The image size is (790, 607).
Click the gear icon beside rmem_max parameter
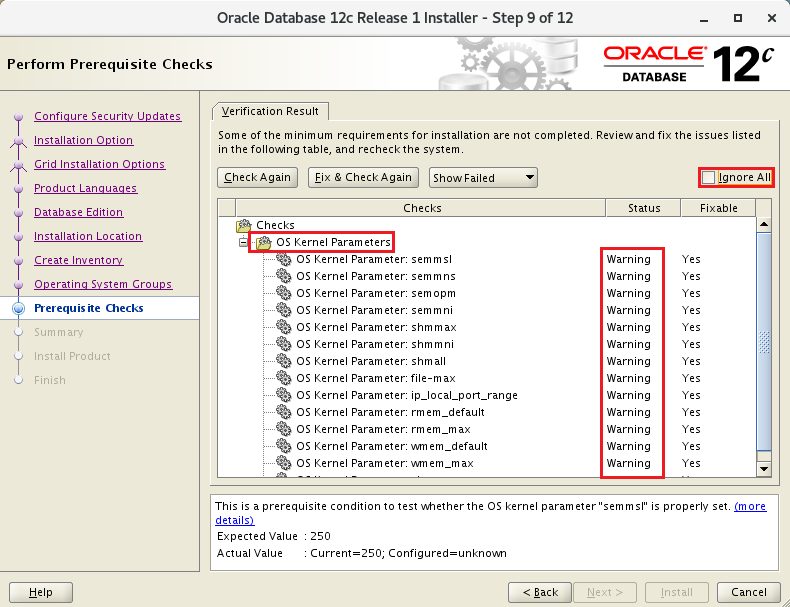284,429
